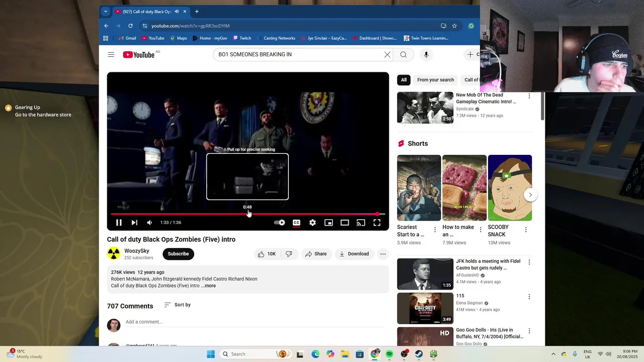Open options for Scariest Start Short
The height and width of the screenshot is (362, 644).
click(x=435, y=230)
